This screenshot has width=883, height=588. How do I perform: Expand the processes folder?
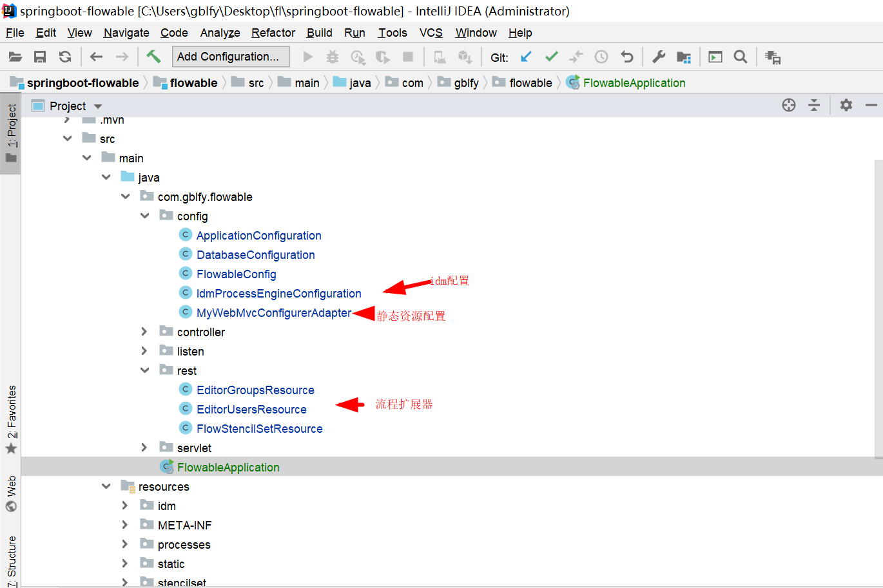pyautogui.click(x=125, y=544)
